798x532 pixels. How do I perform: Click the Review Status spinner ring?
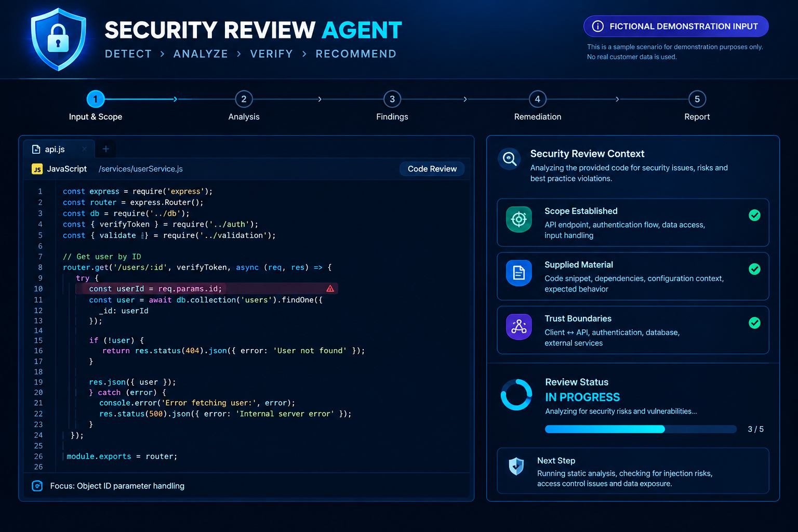point(516,395)
